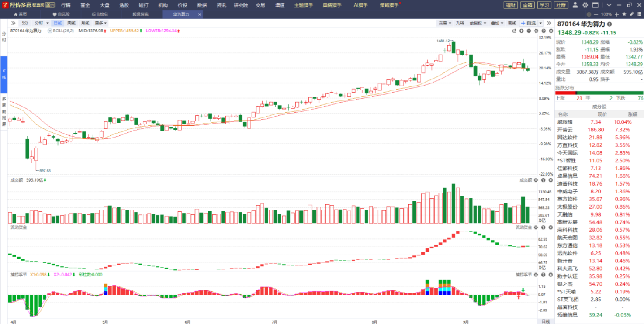Open main chart indicator settings gear
The image size is (644, 324).
click(536, 31)
